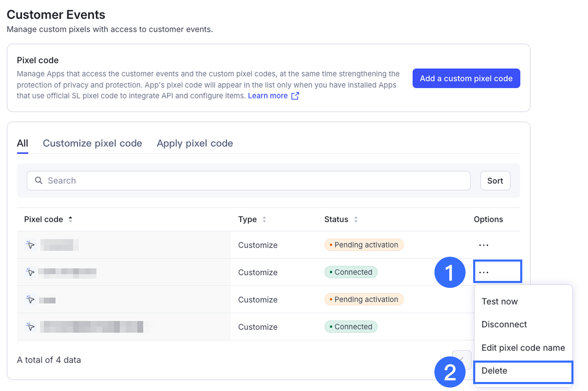Viewport: 588px width, 391px height.
Task: Click the pixel cursor icon in third row
Action: [x=30, y=300]
